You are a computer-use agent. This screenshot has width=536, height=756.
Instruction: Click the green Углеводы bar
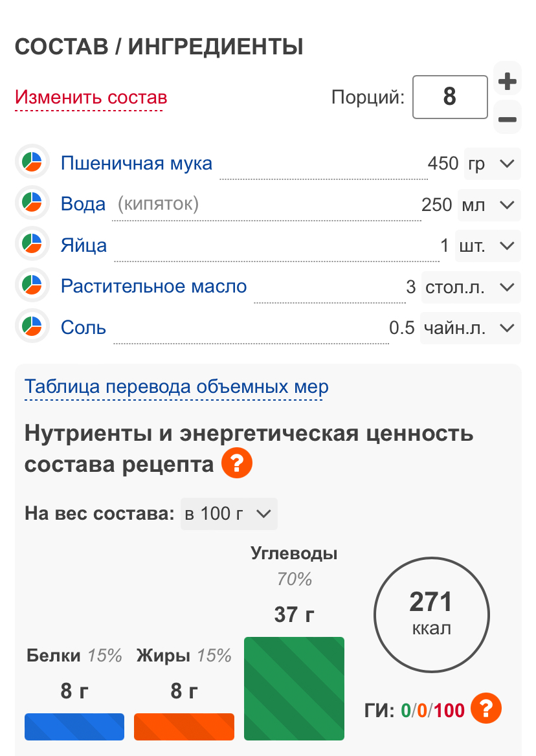(x=294, y=688)
